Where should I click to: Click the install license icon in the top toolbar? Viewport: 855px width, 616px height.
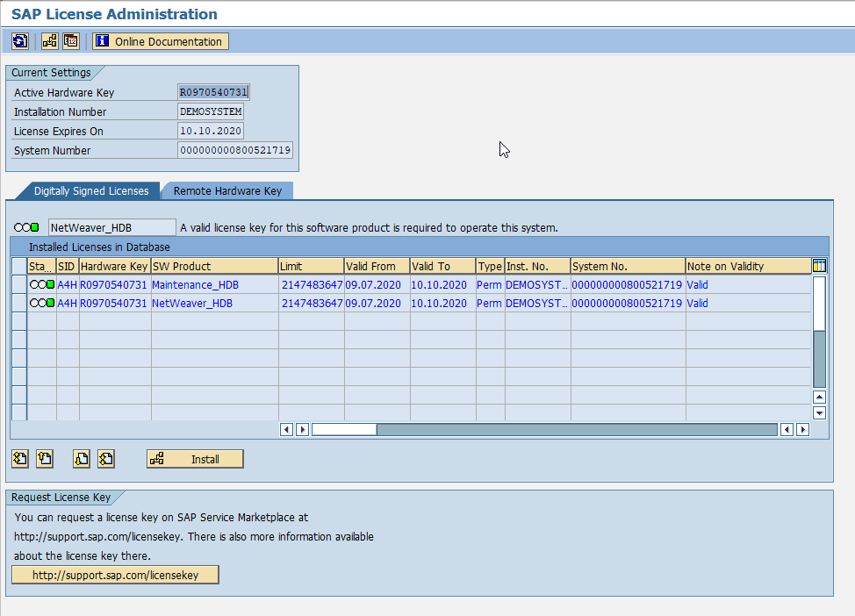point(50,41)
